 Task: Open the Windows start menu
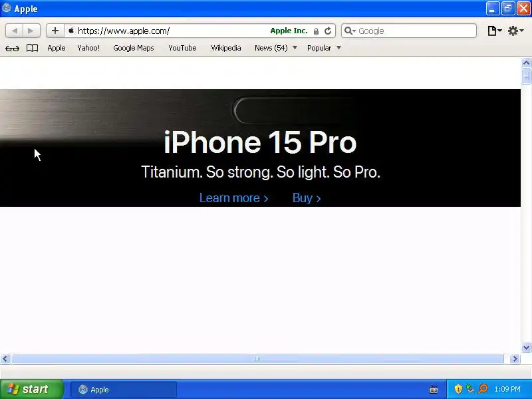point(31,389)
